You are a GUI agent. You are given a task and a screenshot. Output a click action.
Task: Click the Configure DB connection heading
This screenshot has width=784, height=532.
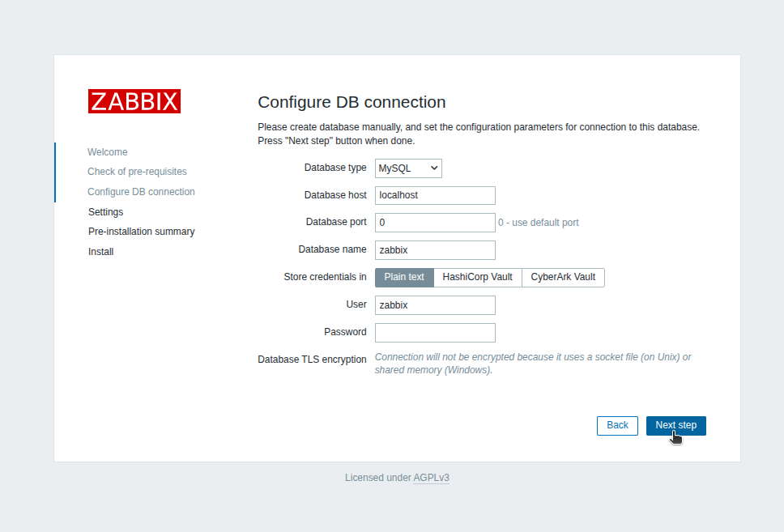pyautogui.click(x=352, y=102)
